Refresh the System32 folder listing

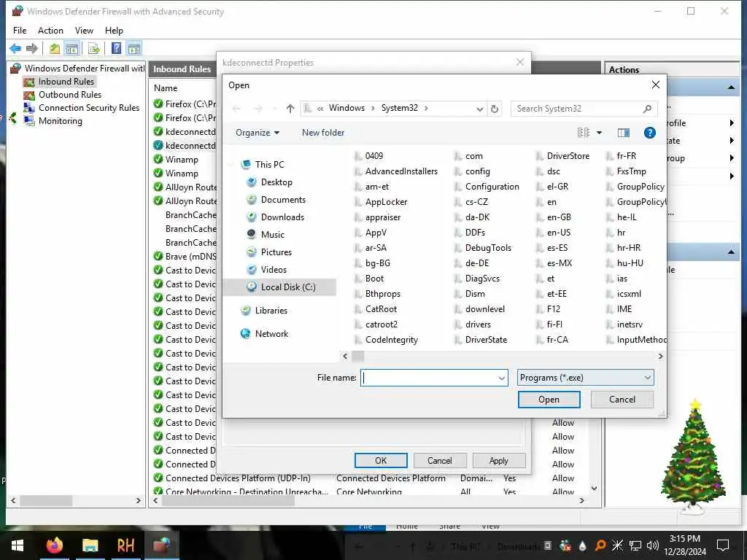coord(495,109)
